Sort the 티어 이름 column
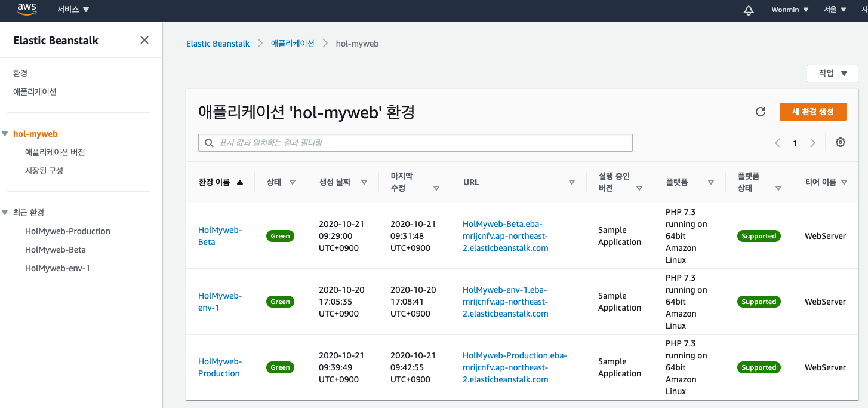 pos(844,182)
